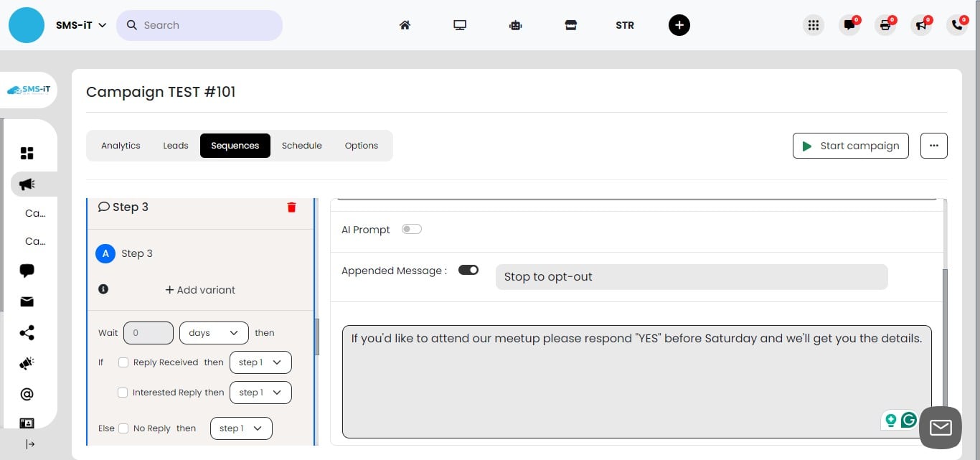Check the Reply Received checkbox

pyautogui.click(x=123, y=362)
